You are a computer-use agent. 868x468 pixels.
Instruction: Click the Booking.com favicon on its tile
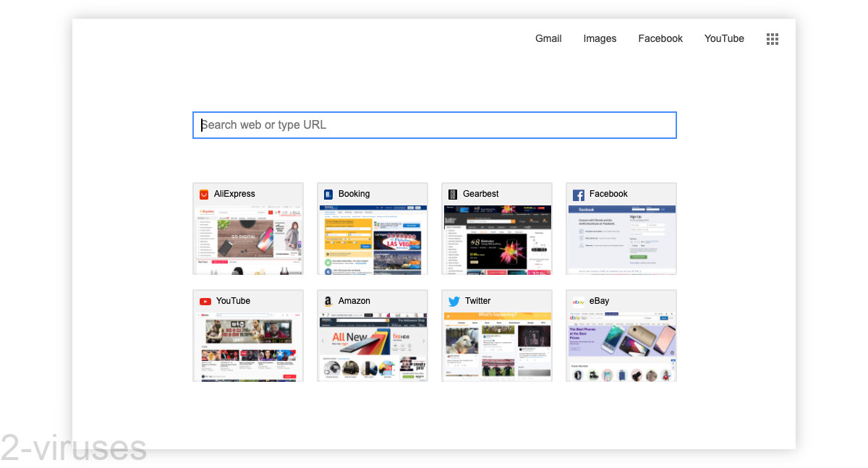coord(328,194)
